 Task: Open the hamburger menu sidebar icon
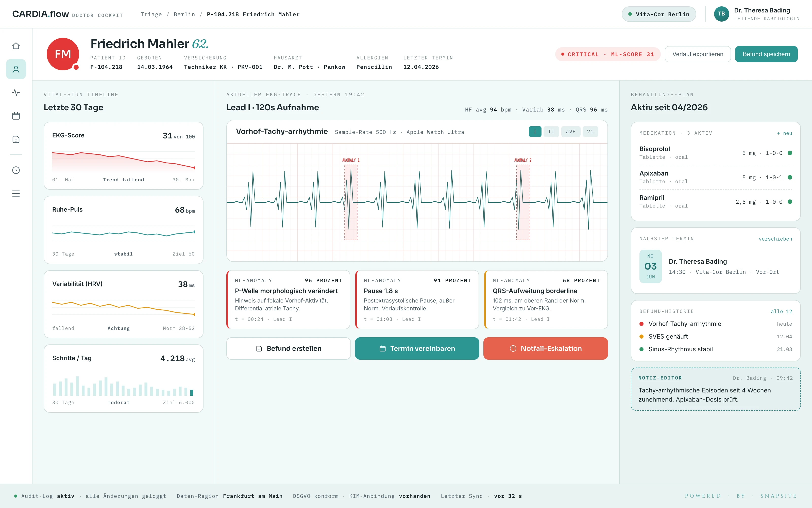tap(16, 194)
